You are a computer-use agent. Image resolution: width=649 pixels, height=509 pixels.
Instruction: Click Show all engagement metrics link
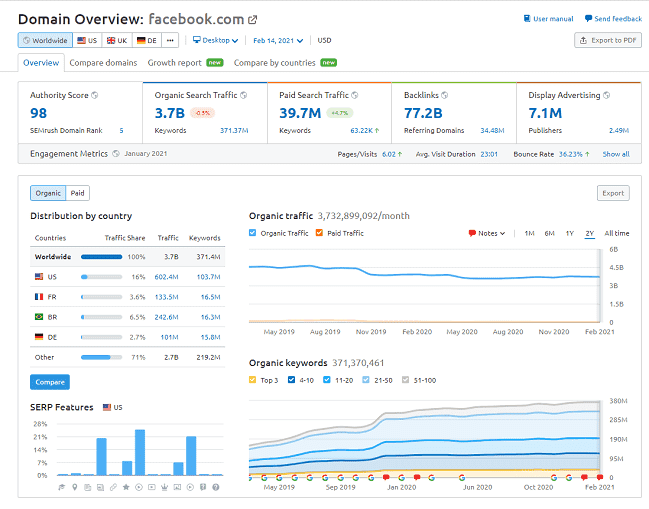coord(616,154)
